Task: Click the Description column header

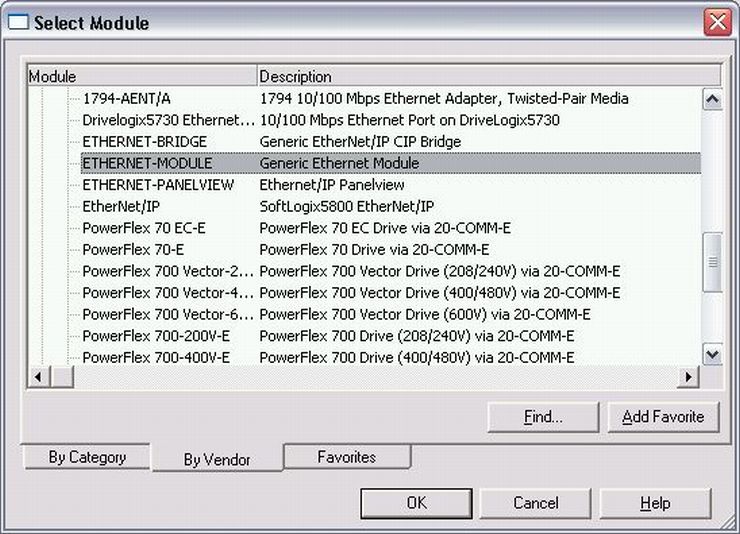Action: point(489,76)
